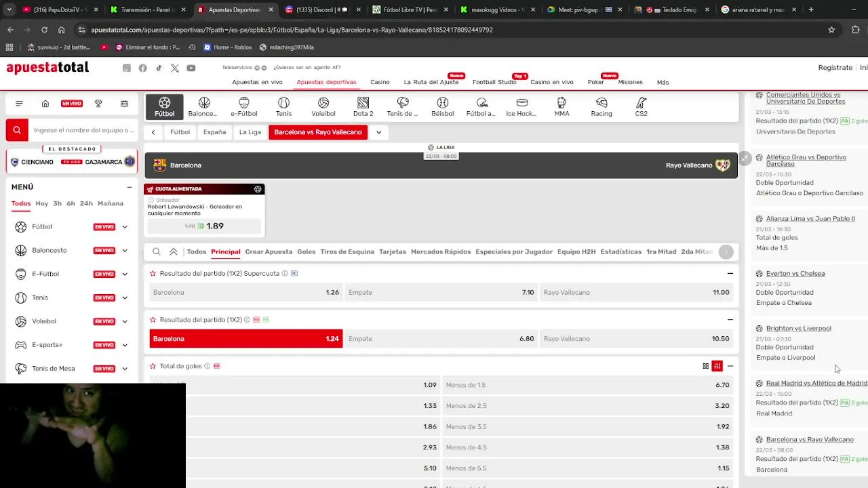Open Real Madrid vs Atlético de Madrid link
The height and width of the screenshot is (488, 868).
pyautogui.click(x=816, y=384)
